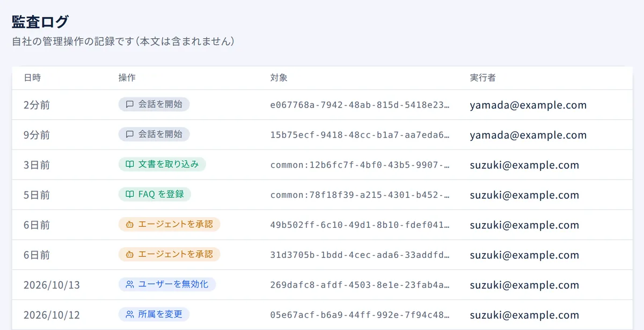This screenshot has width=644, height=330.
Task: Click the chat icon in the 9分前 row
Action: [129, 135]
